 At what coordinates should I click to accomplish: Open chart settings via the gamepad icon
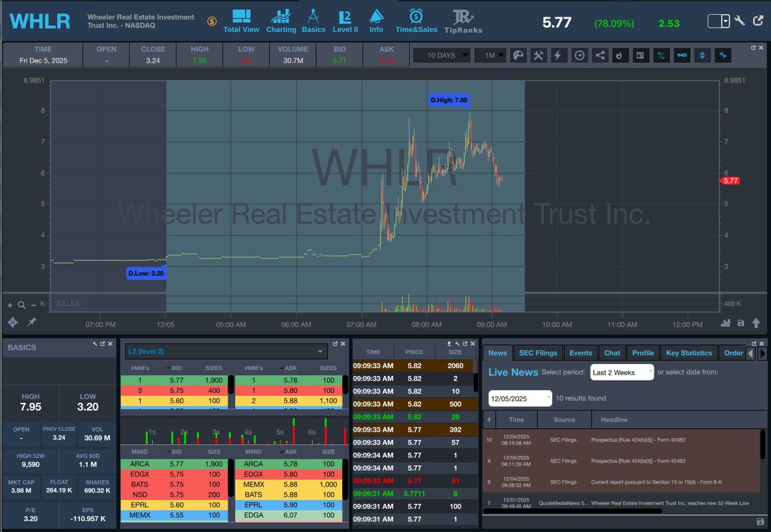point(518,55)
